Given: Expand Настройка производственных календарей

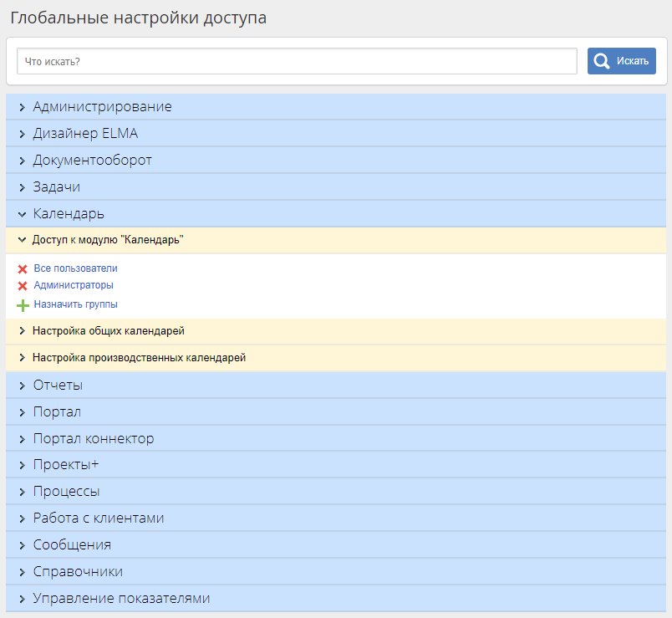Looking at the screenshot, I should pos(23,358).
